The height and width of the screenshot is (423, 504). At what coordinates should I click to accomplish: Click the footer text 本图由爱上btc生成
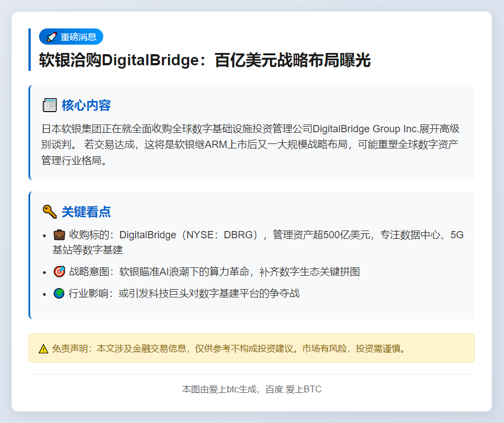click(252, 390)
